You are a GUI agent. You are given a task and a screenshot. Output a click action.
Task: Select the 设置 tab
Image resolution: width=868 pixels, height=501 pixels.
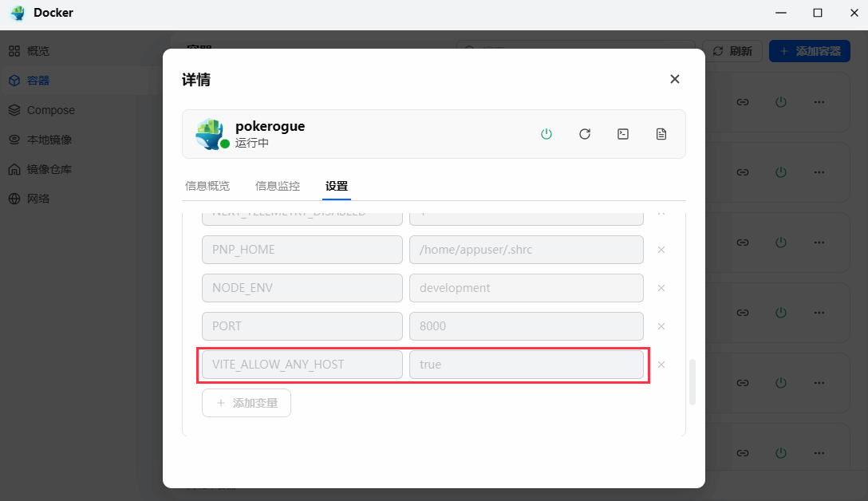337,186
